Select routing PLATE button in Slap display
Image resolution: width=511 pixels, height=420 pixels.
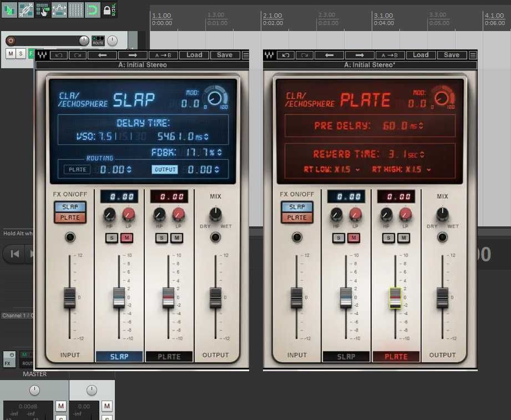[77, 169]
